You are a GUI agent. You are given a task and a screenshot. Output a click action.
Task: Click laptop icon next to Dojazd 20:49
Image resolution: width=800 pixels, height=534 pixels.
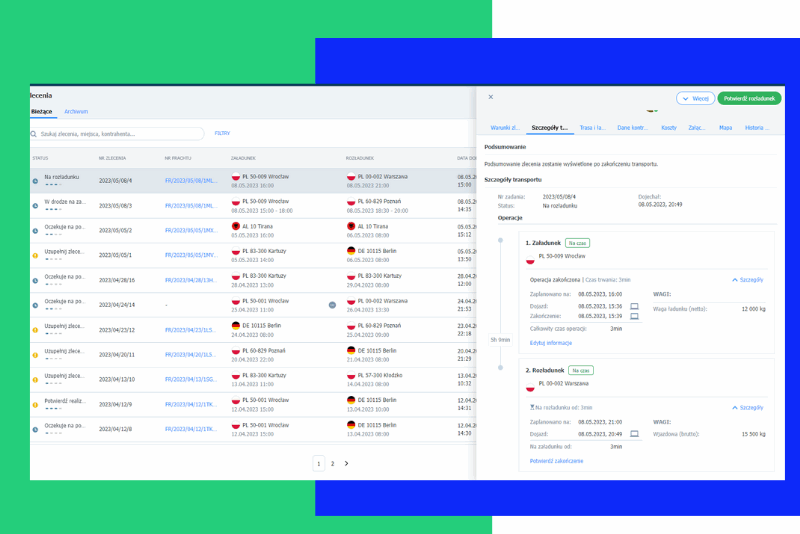coord(633,434)
